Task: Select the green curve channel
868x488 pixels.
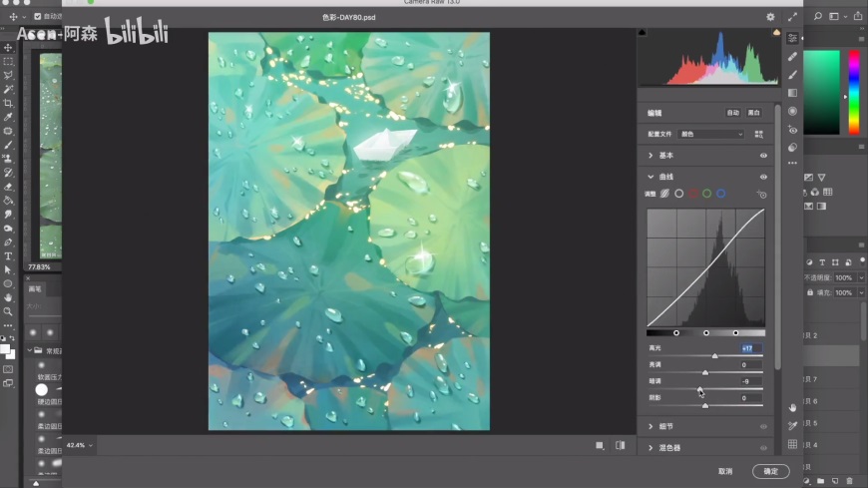Action: (707, 194)
